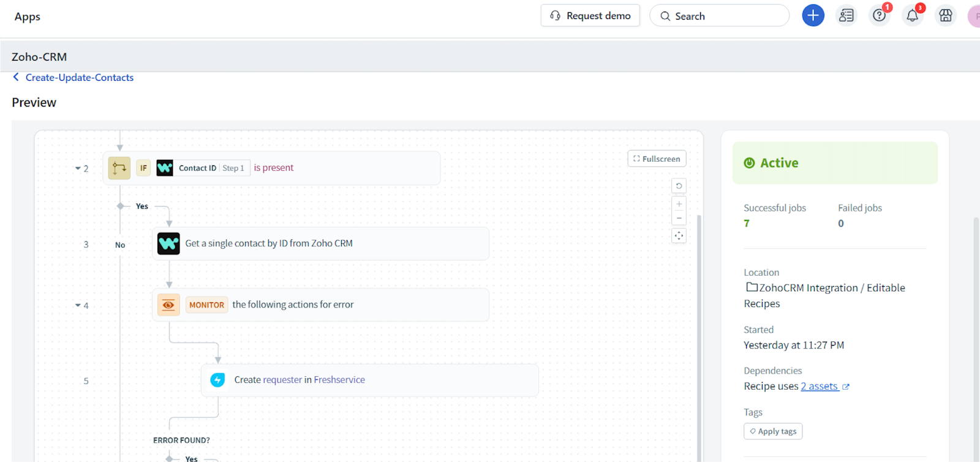
Task: Collapse step 4 with its arrow
Action: point(78,305)
